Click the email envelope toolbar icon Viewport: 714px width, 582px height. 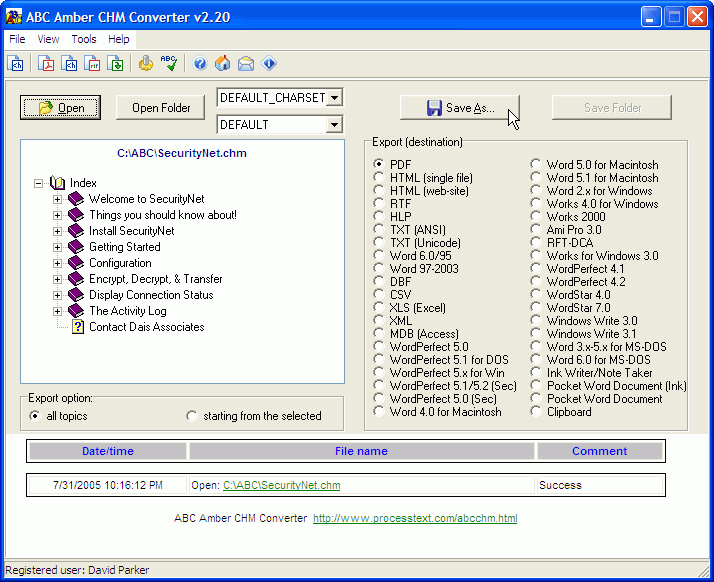point(246,63)
